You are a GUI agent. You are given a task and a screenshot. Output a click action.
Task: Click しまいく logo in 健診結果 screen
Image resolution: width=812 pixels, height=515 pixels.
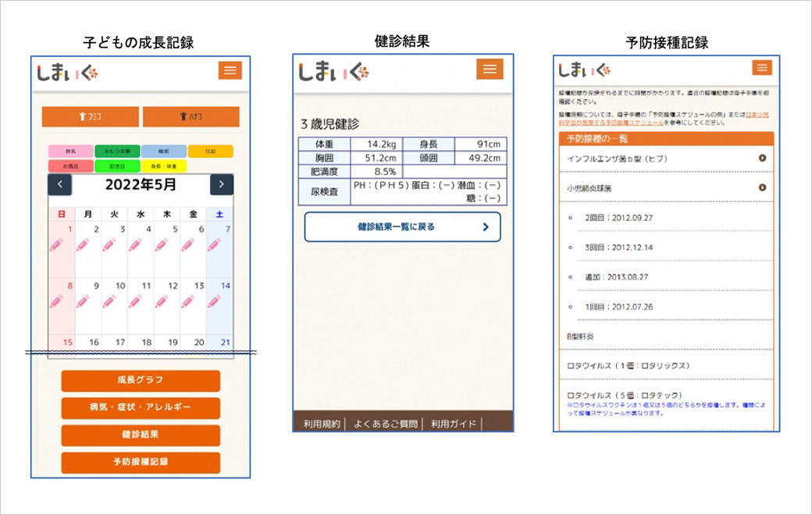point(333,72)
